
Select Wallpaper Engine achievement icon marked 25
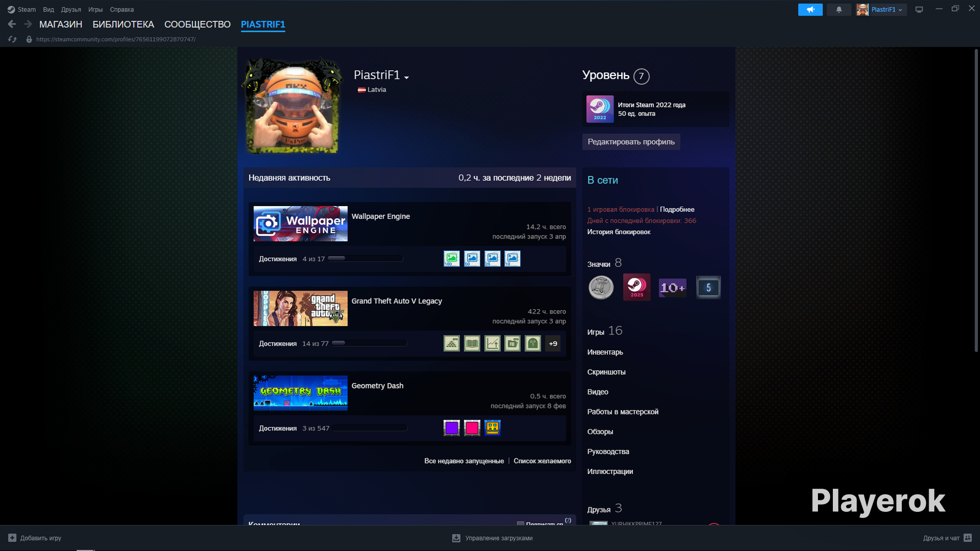(492, 258)
